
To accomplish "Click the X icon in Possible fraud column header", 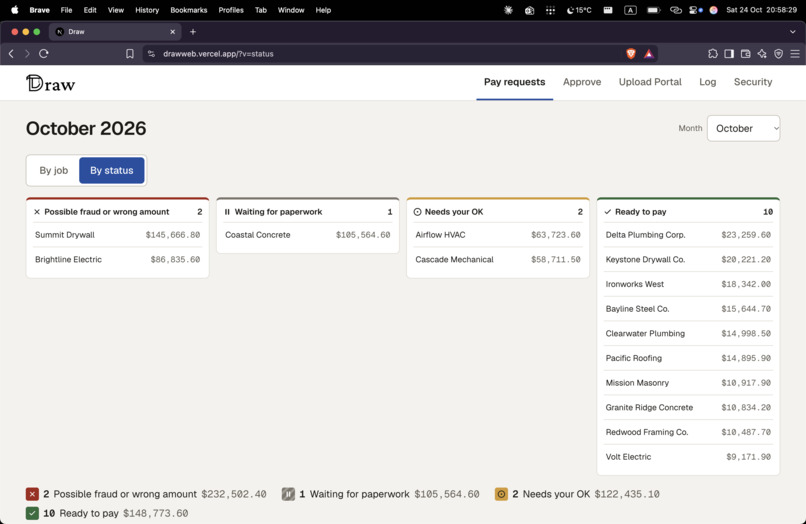I will (x=37, y=212).
